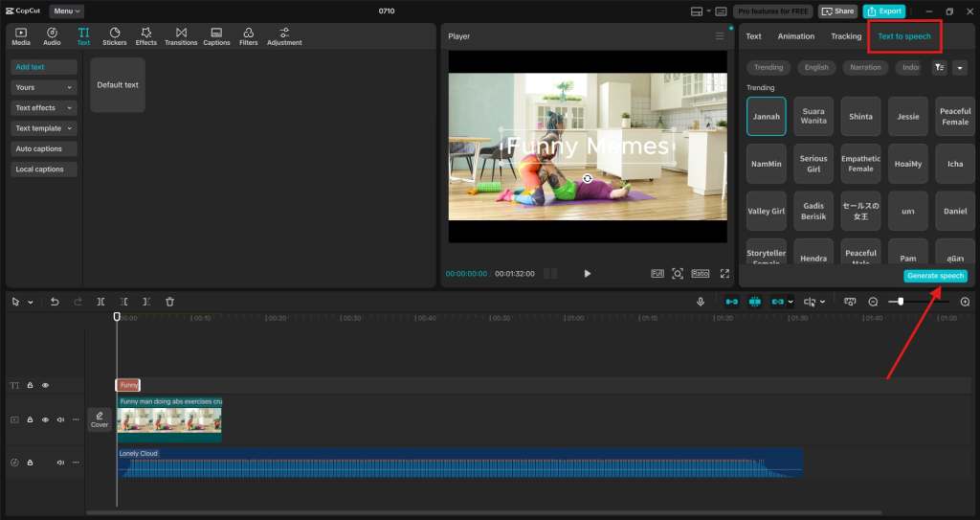Switch to the Tracking tab
The width and height of the screenshot is (980, 520).
(x=846, y=36)
